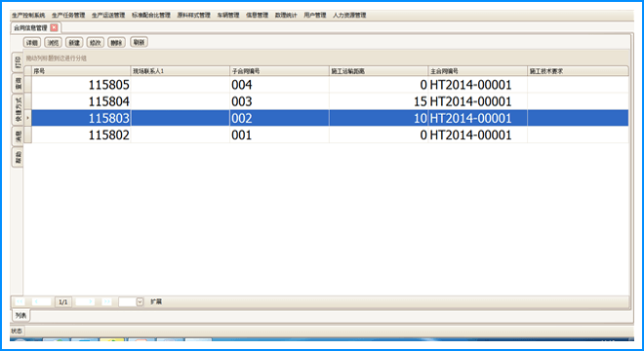Open the 消息 side tab
The width and height of the screenshot is (644, 351).
pyautogui.click(x=18, y=136)
